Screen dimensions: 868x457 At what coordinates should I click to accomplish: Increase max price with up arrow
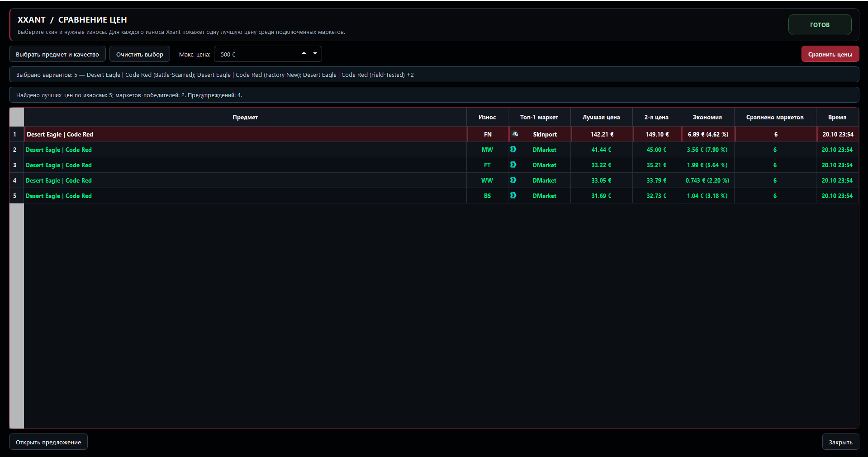tap(304, 53)
